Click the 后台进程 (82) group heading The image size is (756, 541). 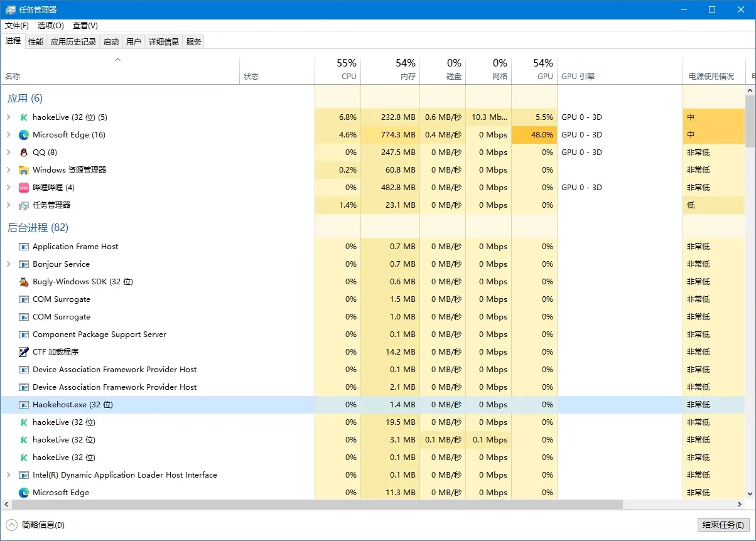38,228
